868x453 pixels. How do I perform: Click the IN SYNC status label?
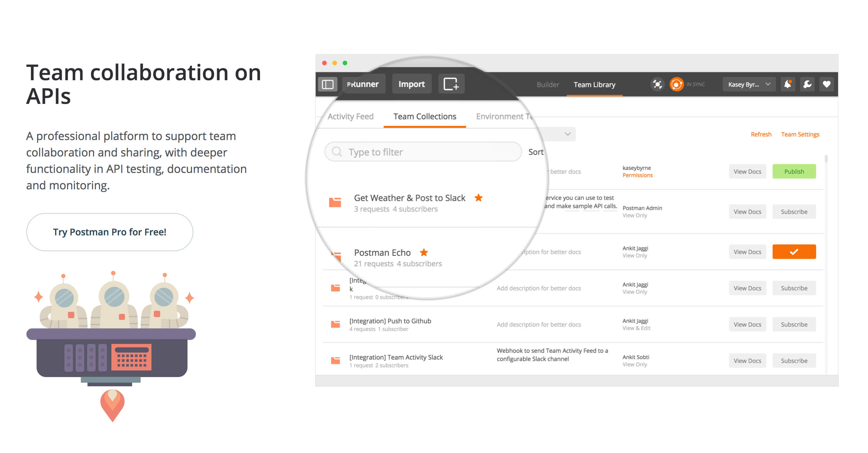(x=695, y=84)
